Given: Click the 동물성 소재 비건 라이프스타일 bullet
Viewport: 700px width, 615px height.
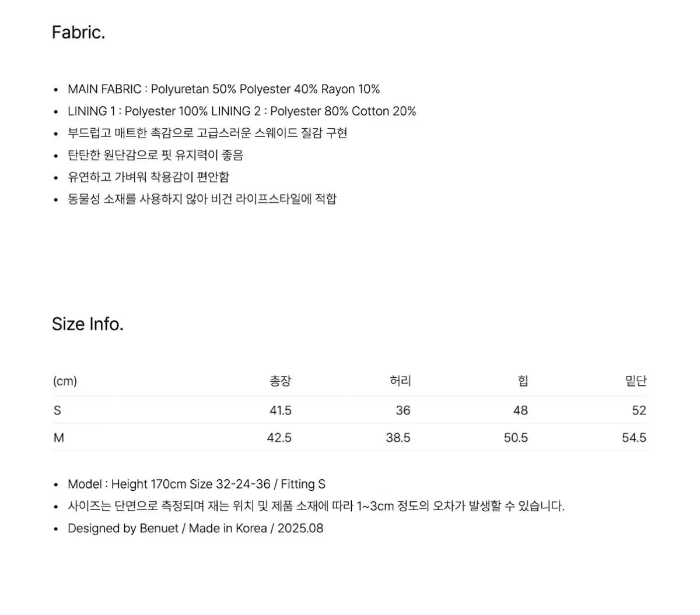Looking at the screenshot, I should click(x=202, y=199).
